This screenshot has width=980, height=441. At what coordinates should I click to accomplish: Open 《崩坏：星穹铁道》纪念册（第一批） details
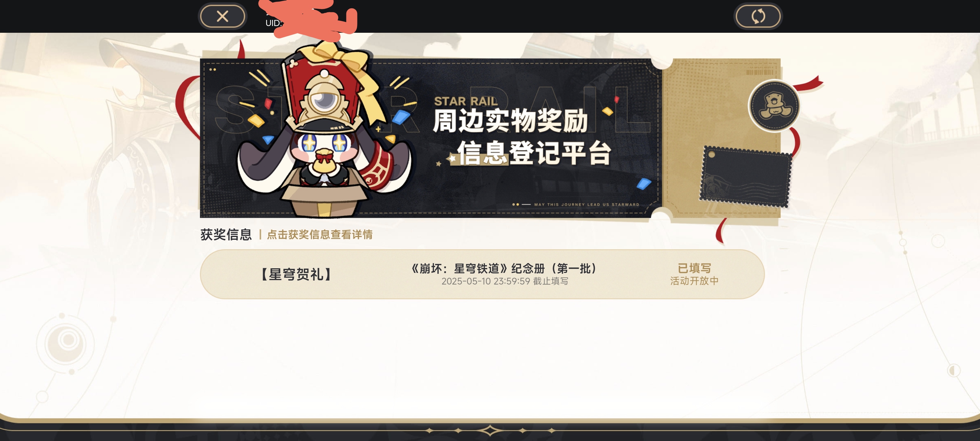tap(505, 269)
